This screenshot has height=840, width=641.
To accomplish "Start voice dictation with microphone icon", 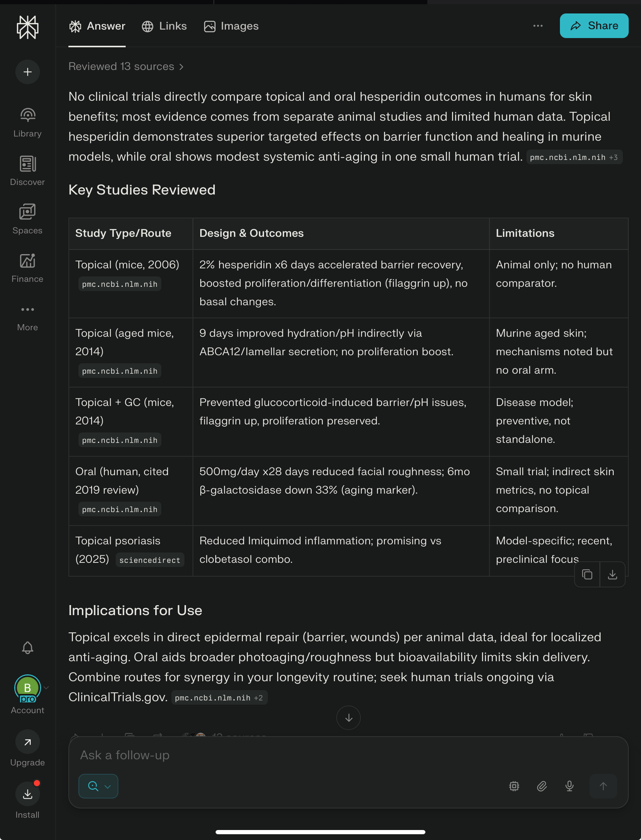I will (570, 786).
